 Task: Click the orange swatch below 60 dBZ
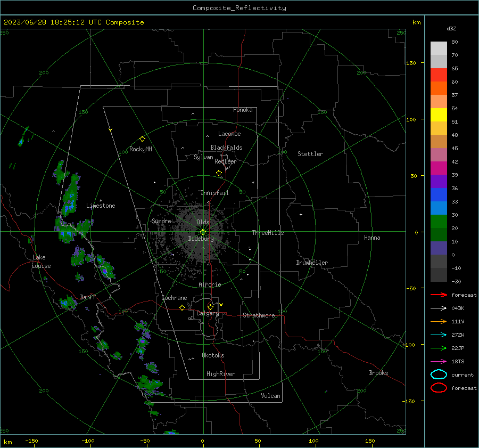coord(439,88)
